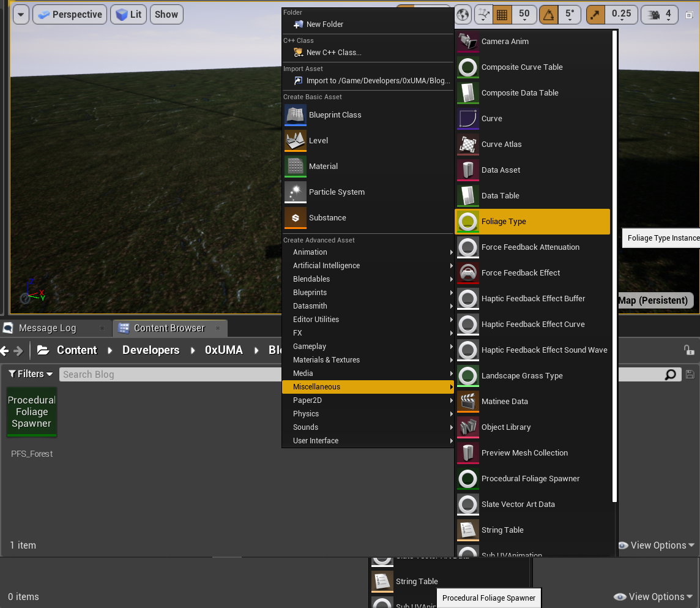Open grid snap value 50 dropdown
Image resolution: width=700 pixels, height=608 pixels.
(x=524, y=15)
